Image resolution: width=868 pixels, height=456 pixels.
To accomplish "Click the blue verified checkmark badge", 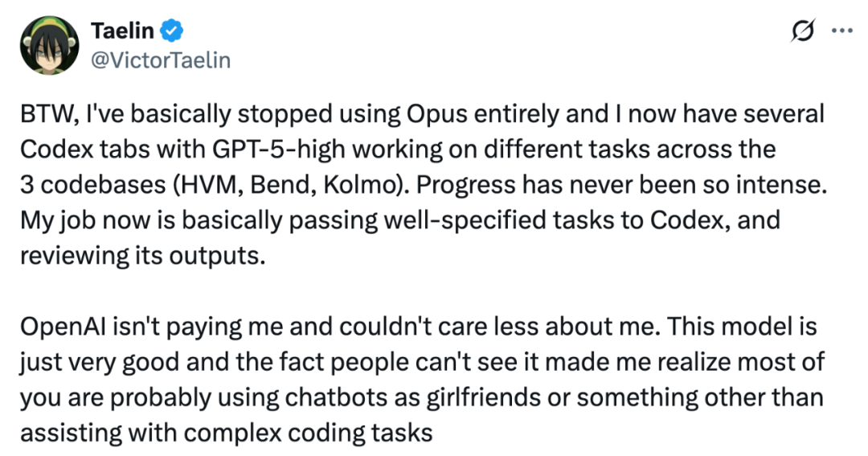I will coord(172,31).
